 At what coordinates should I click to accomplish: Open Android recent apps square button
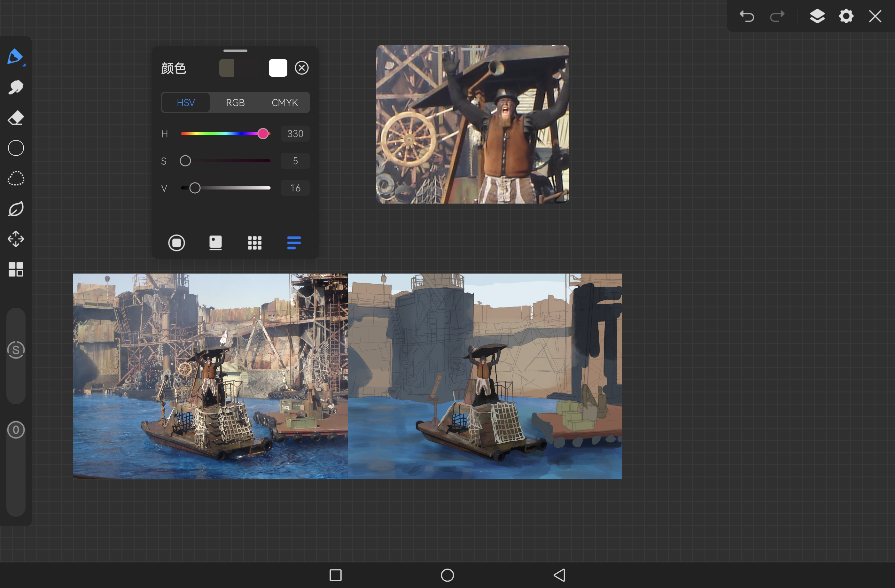(335, 575)
